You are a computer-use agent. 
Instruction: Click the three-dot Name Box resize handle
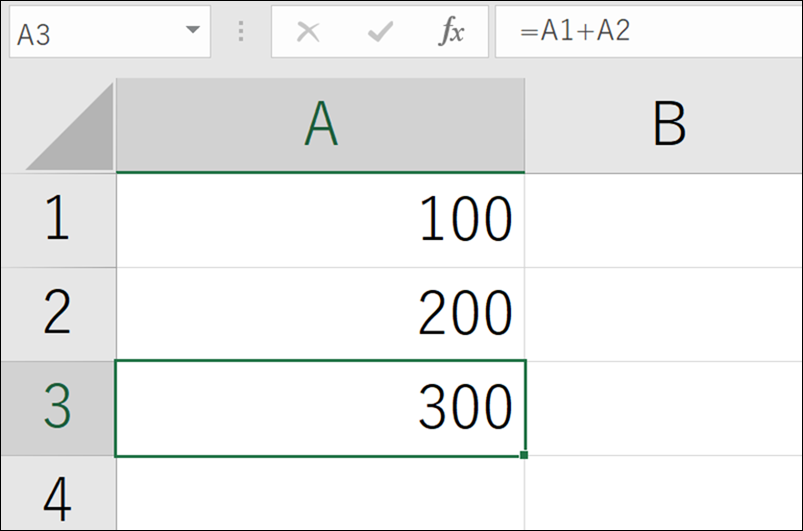(240, 32)
